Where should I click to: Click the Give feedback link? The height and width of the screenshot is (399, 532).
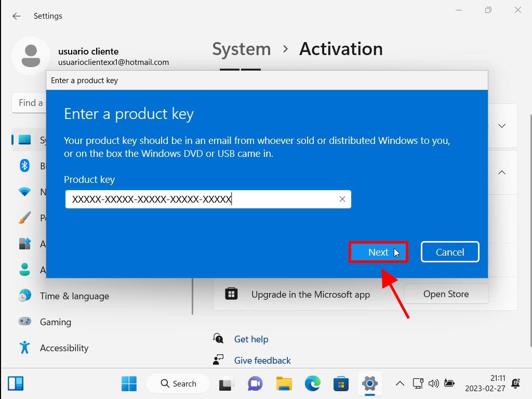click(262, 361)
